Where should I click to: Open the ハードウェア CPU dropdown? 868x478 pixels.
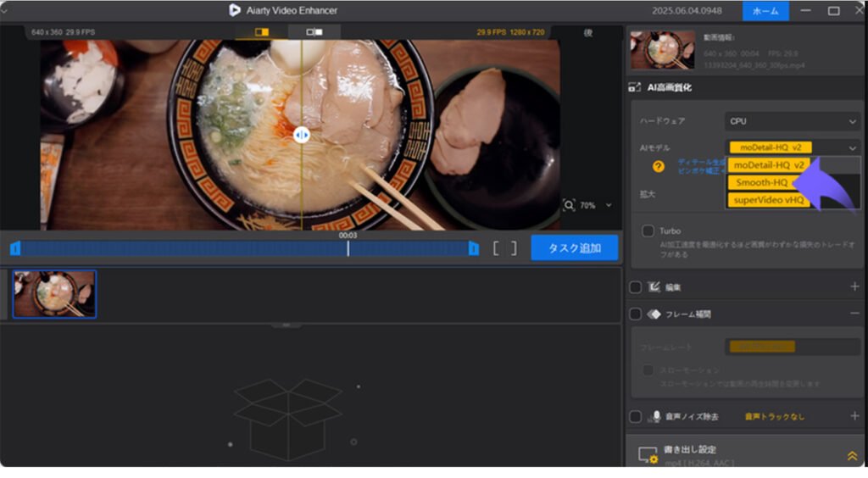coord(793,121)
